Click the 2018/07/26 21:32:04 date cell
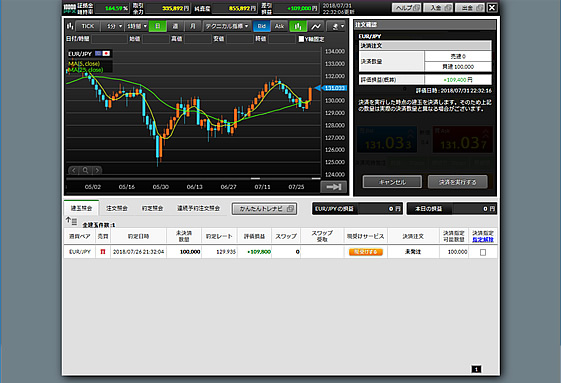 (138, 252)
